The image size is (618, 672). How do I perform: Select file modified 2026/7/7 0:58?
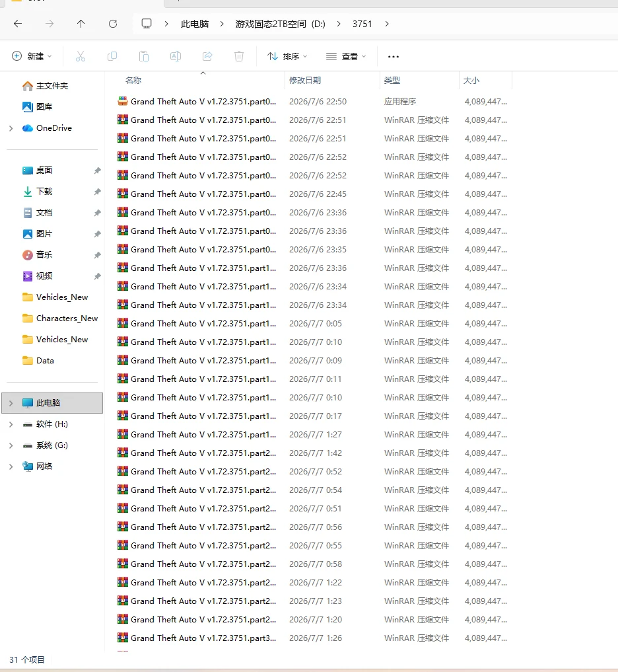coord(313,564)
